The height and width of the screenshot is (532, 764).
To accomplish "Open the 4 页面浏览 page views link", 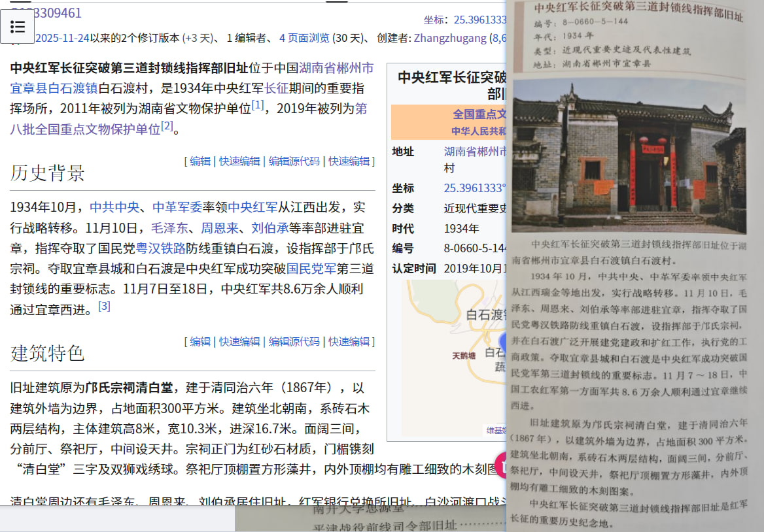I will coord(304,38).
